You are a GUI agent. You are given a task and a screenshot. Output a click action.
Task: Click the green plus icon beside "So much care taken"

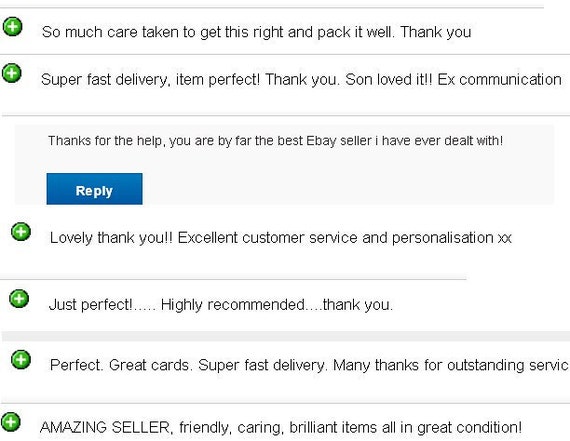pos(13,27)
